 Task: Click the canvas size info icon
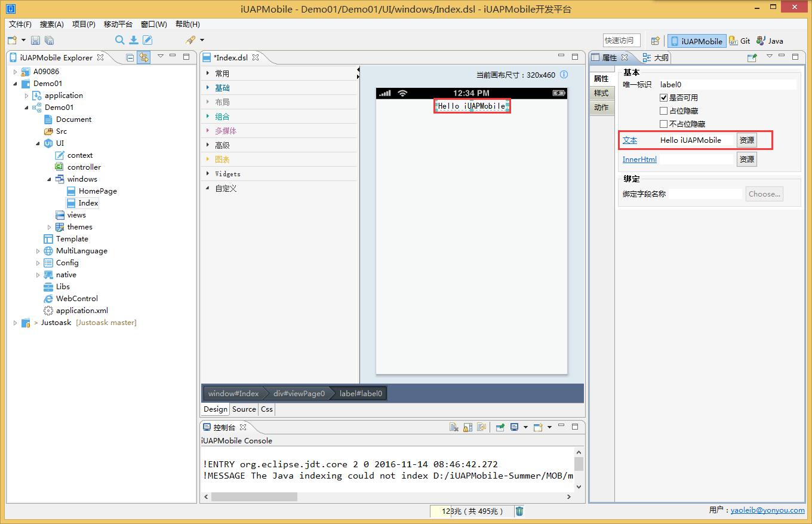[x=563, y=75]
